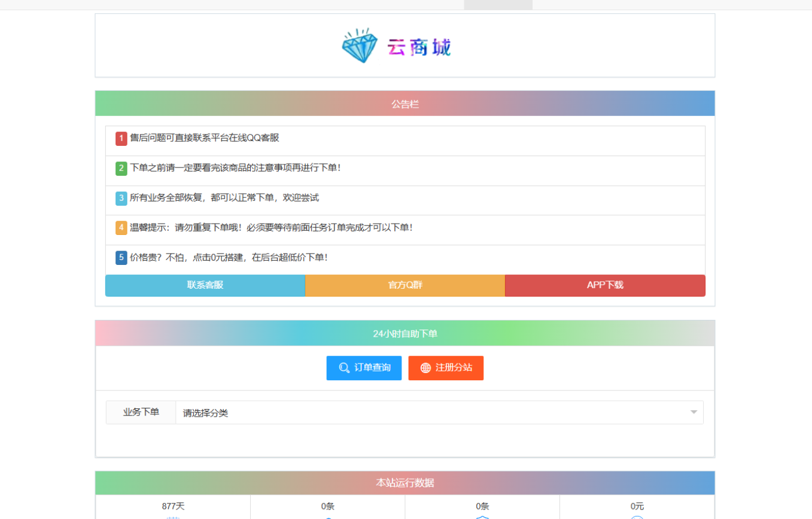The image size is (812, 519).
Task: Click the red number 1 announcement badge
Action: pyautogui.click(x=120, y=138)
